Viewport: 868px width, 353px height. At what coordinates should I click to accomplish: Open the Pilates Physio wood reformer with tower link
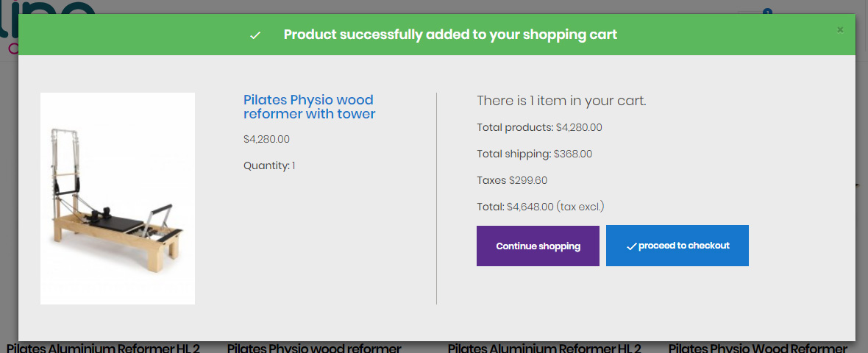click(309, 107)
